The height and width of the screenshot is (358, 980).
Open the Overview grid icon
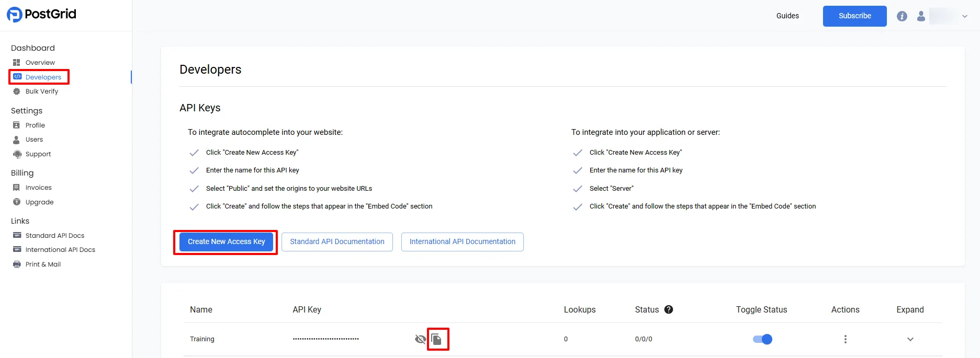coord(17,63)
